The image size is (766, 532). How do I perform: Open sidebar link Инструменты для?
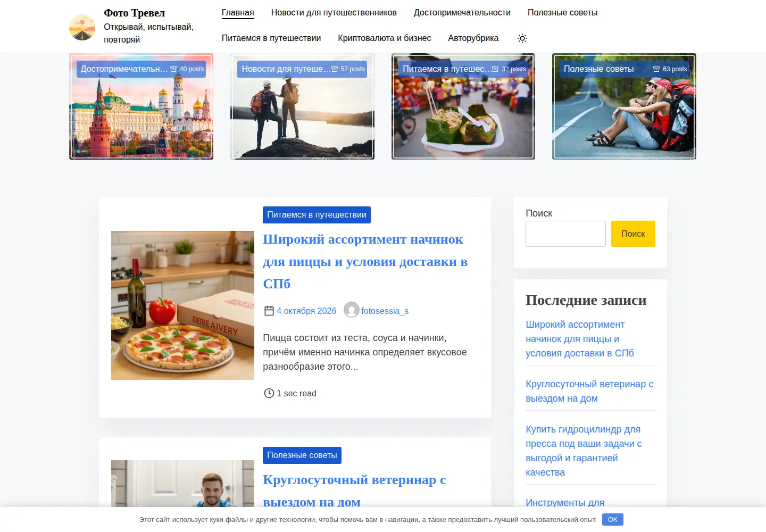point(565,502)
